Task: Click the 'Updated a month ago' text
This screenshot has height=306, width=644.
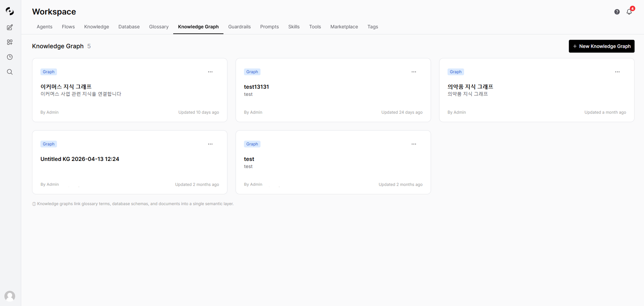Action: [x=605, y=112]
